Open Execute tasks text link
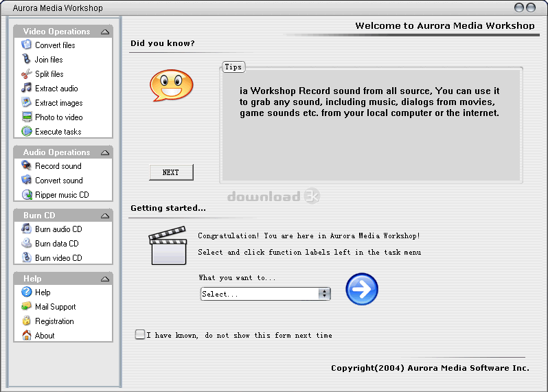This screenshot has width=548, height=392. [x=58, y=132]
